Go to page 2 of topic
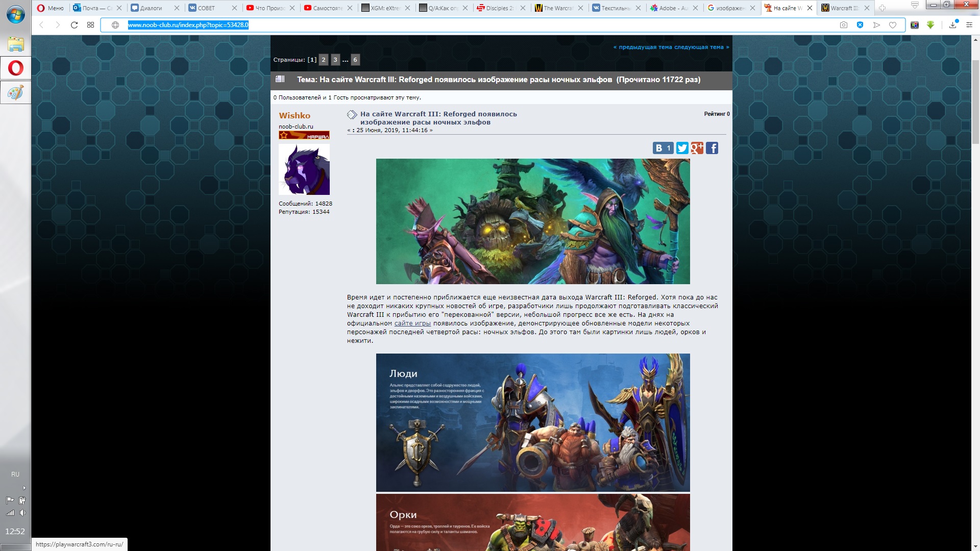 [324, 60]
